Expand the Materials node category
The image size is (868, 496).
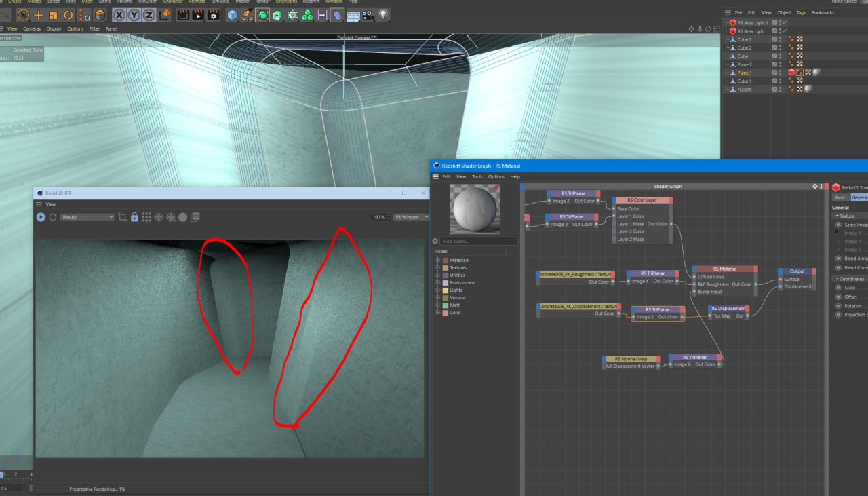point(438,260)
